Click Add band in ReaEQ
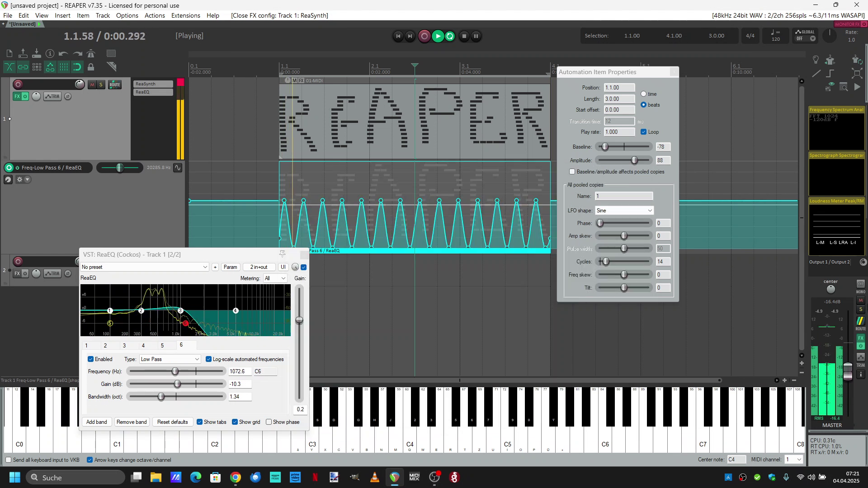Image resolution: width=868 pixels, height=488 pixels. 97,422
